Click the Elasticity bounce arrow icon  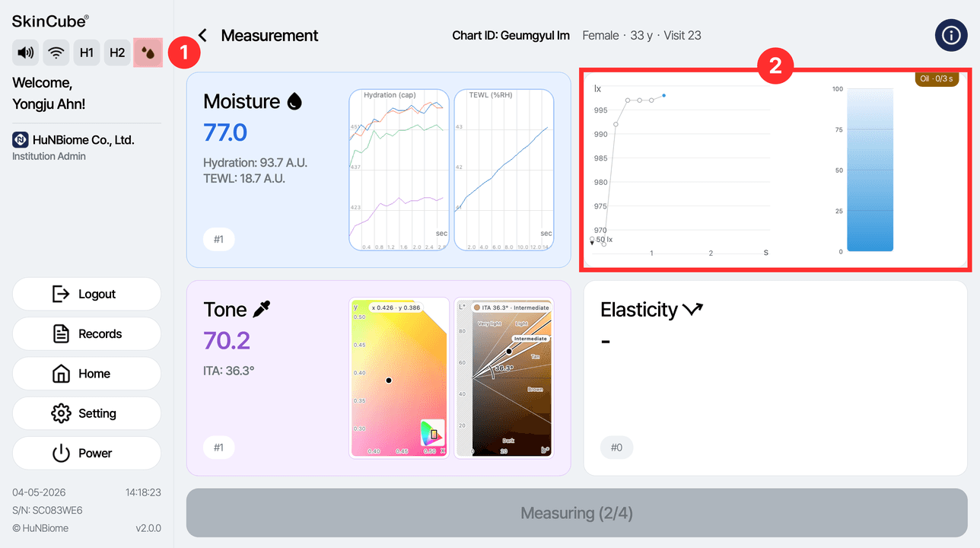692,309
